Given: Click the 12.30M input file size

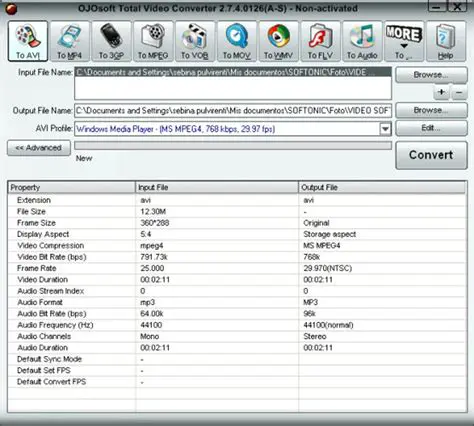Looking at the screenshot, I should (x=153, y=212).
